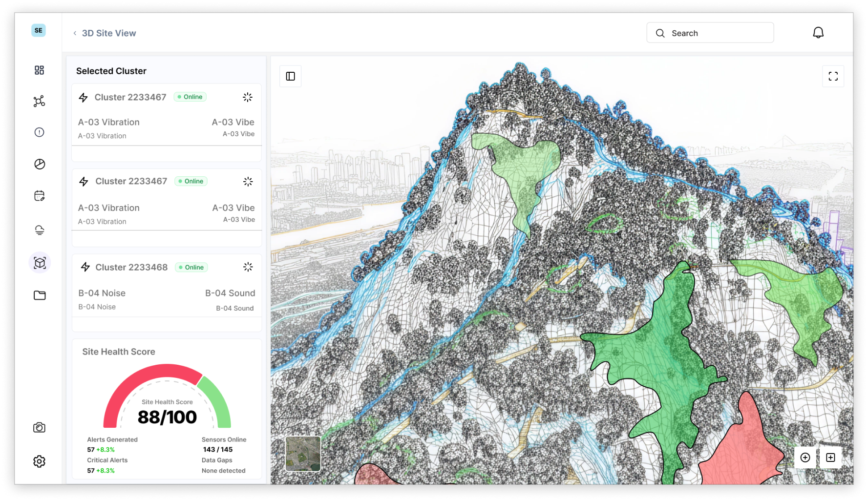Click the B-04 Sound label
Image resolution: width=868 pixels, height=501 pixels.
[230, 293]
